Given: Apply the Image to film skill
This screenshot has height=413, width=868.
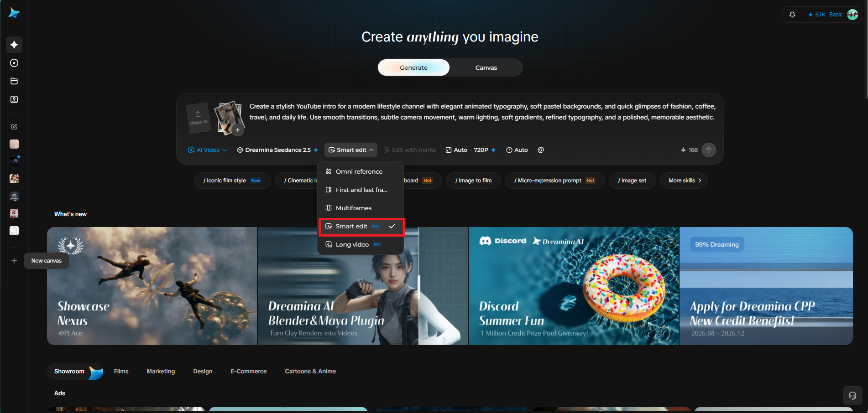Looking at the screenshot, I should click(473, 181).
